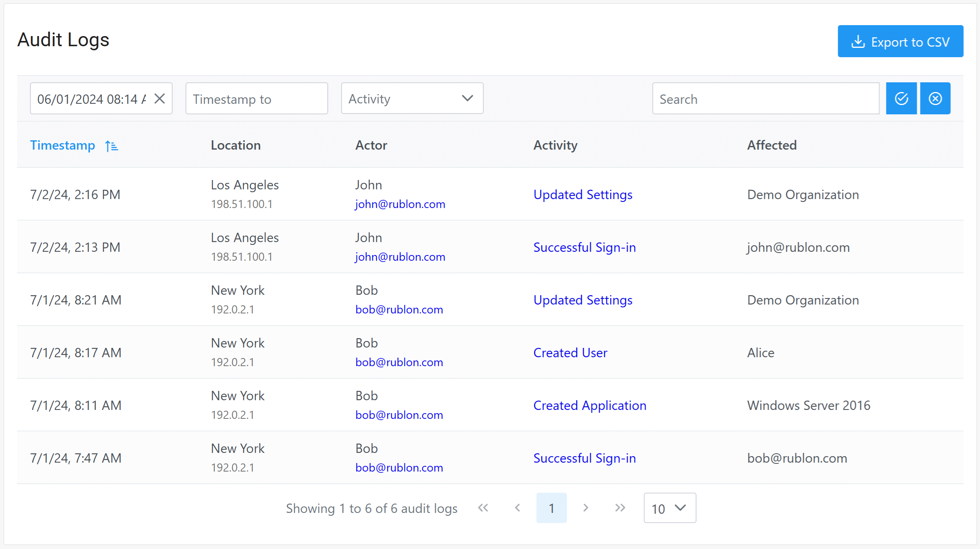
Task: Click the apply filter checkmark icon
Action: 901,99
